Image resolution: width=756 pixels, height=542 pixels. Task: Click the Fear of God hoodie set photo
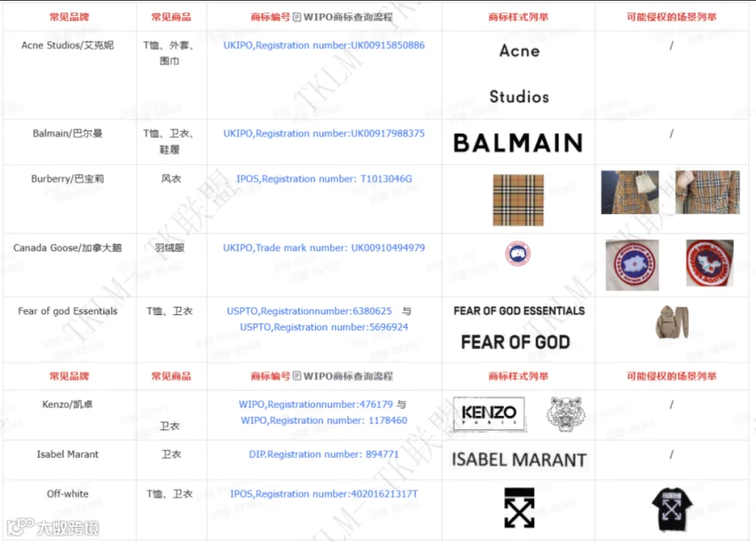point(672,322)
